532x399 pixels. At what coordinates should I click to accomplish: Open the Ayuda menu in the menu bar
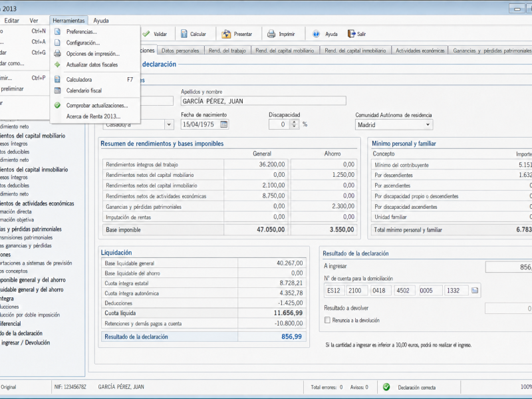tap(101, 21)
